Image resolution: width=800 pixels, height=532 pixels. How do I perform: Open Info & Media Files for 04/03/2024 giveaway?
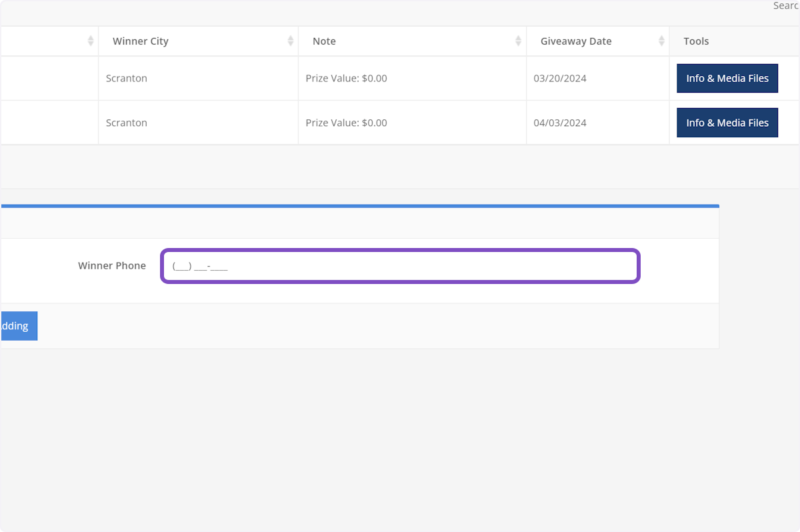pyautogui.click(x=727, y=123)
